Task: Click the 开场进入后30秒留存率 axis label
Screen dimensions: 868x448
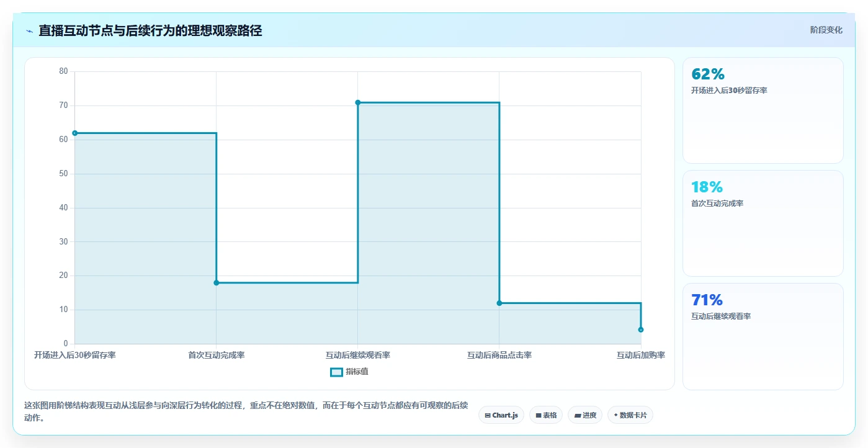Action: pyautogui.click(x=75, y=355)
